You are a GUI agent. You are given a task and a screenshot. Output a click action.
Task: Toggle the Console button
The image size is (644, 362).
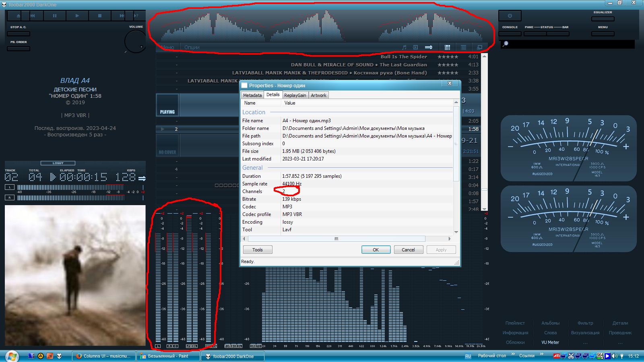[510, 34]
